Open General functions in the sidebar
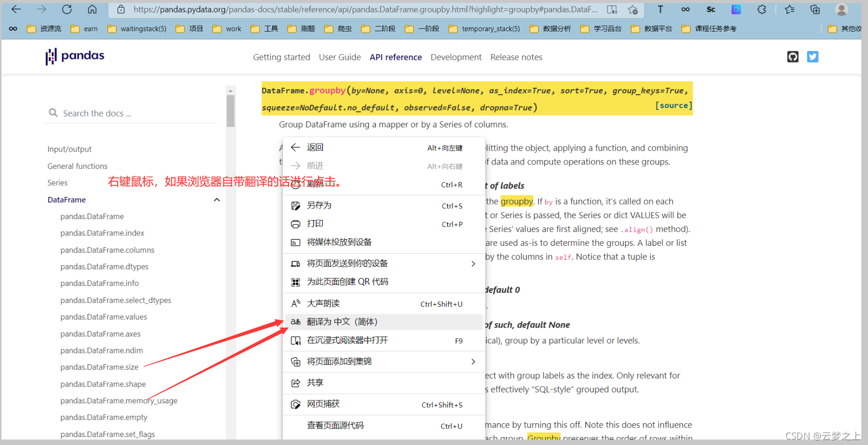This screenshot has height=445, width=868. coord(77,166)
